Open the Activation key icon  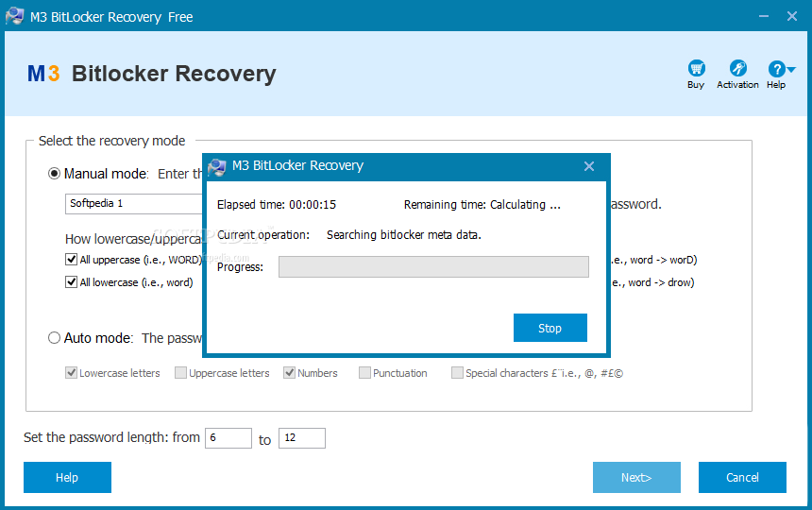point(737,68)
